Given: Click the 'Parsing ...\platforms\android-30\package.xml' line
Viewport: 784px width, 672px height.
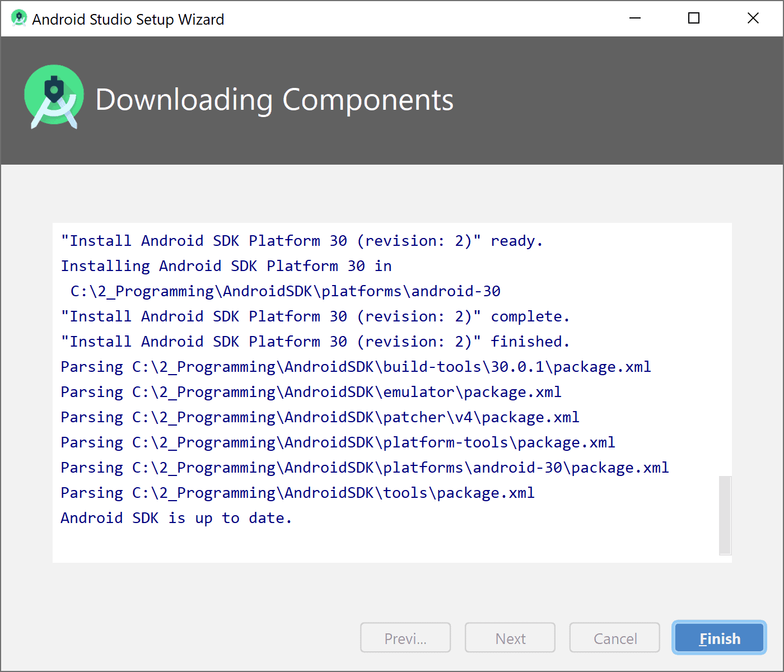Looking at the screenshot, I should tap(365, 468).
